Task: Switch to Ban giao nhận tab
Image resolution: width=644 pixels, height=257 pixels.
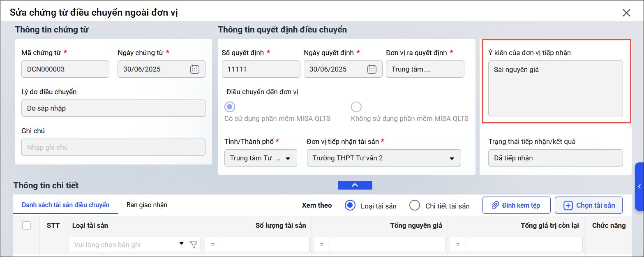Action: [147, 205]
